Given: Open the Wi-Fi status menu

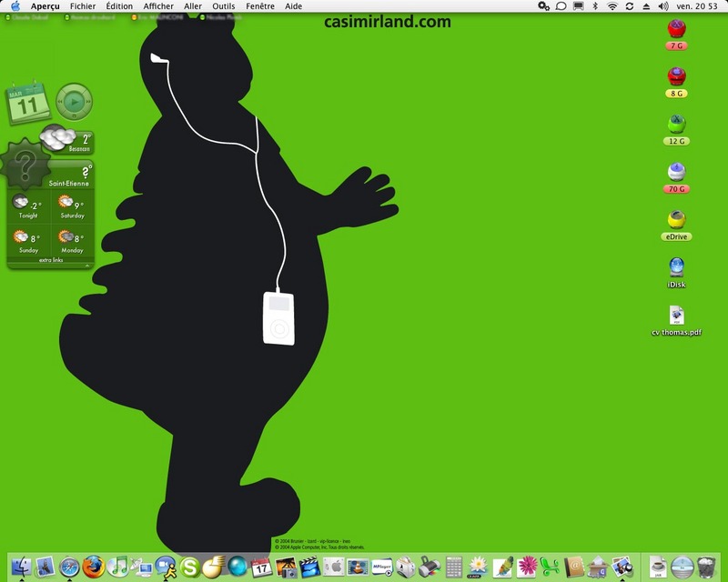Looking at the screenshot, I should tap(612, 6).
